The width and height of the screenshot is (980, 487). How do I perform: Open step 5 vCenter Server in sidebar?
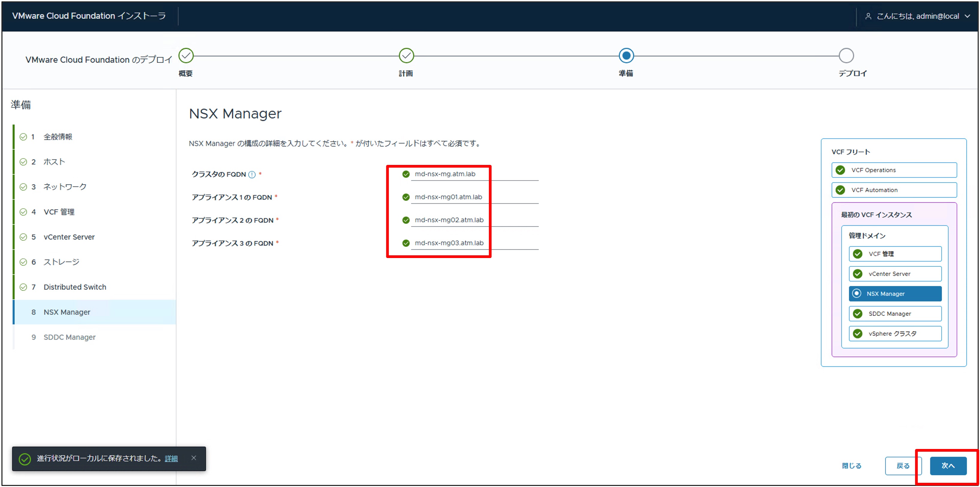click(94, 237)
